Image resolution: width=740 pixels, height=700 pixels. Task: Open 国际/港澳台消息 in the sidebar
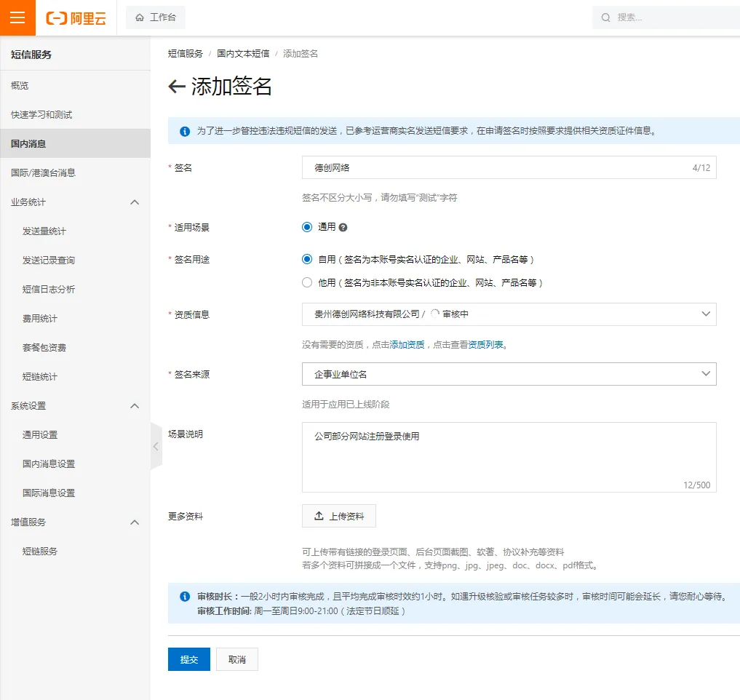(40, 172)
